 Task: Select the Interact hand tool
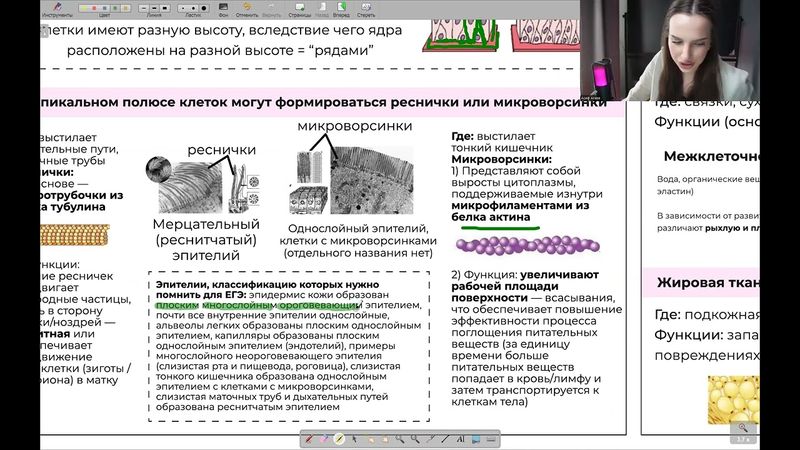[371, 440]
